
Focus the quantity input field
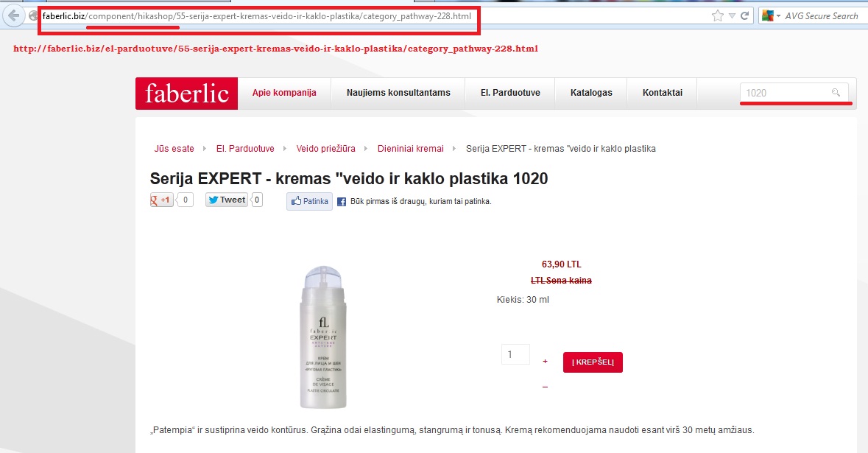pyautogui.click(x=515, y=354)
